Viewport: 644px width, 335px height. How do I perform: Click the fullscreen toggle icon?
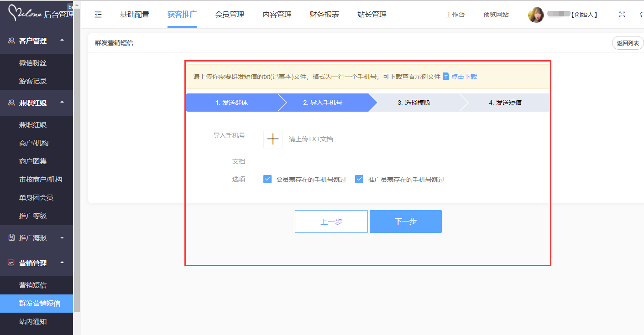(622, 15)
